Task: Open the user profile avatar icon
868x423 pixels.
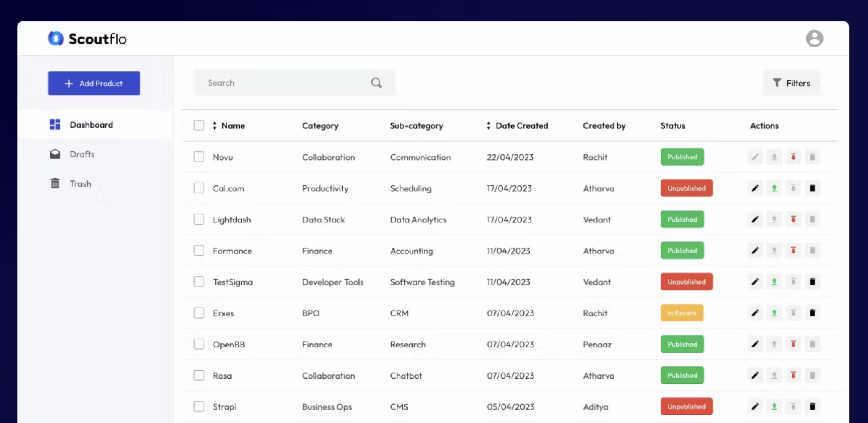Action: pos(814,39)
